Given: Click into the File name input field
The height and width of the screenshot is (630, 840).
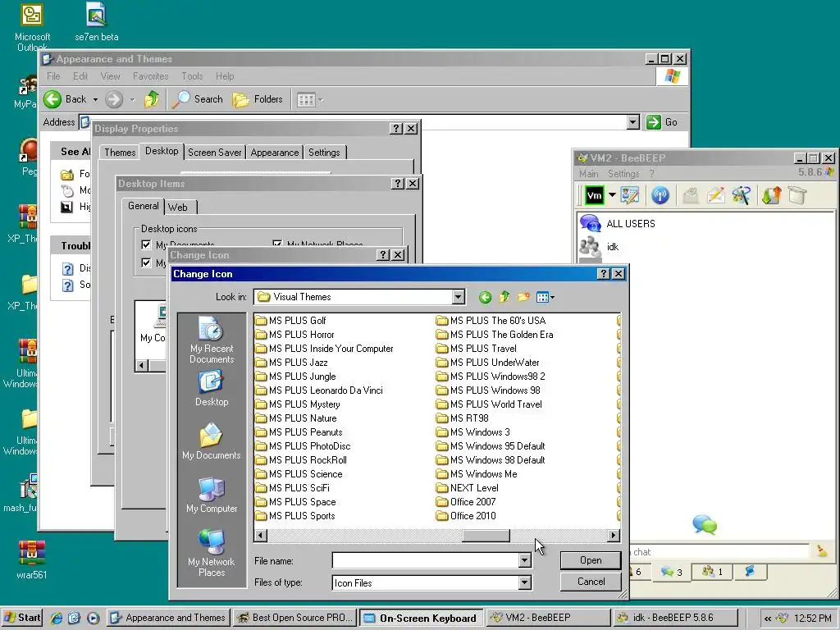Looking at the screenshot, I should (426, 560).
